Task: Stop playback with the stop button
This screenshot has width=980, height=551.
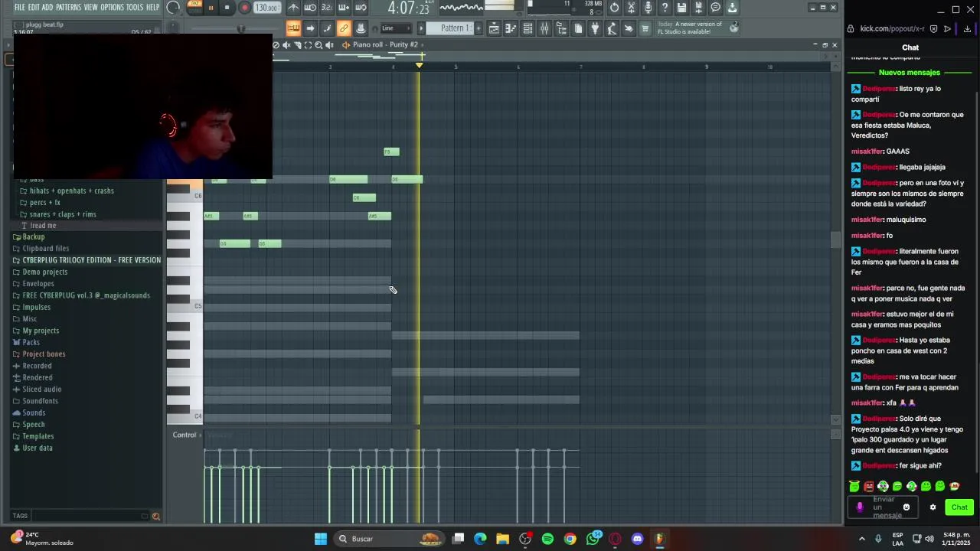Action: tap(227, 8)
